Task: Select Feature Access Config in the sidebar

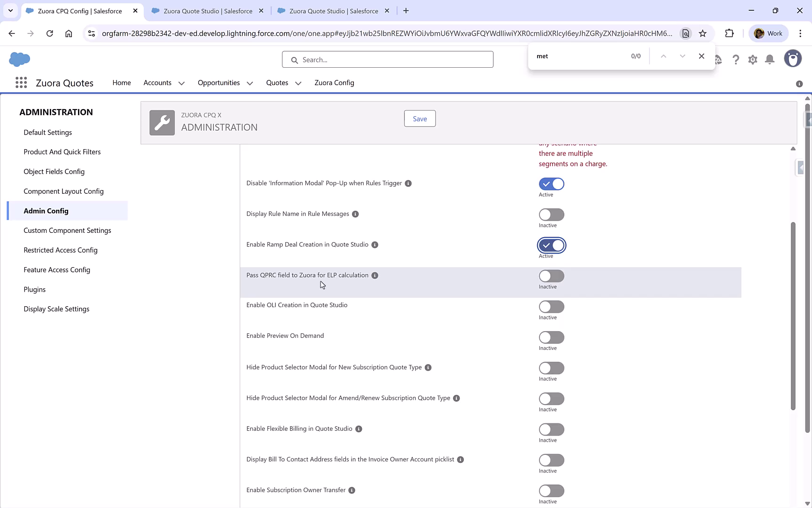Action: click(57, 270)
